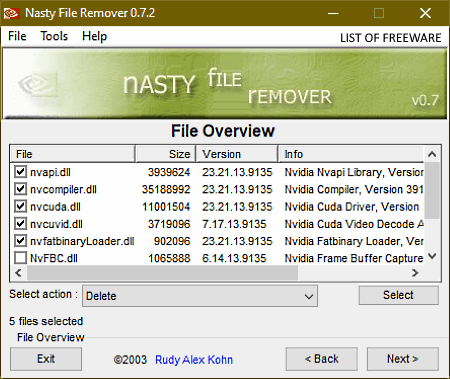Click the Nasty File Remover title bar icon

pyautogui.click(x=11, y=13)
